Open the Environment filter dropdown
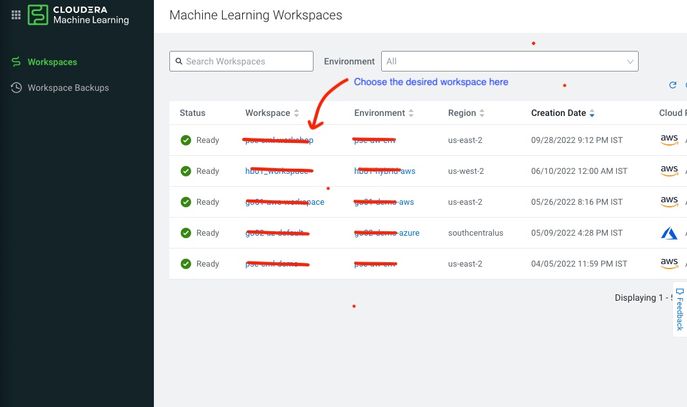Screen dimensions: 687x407 coord(510,61)
